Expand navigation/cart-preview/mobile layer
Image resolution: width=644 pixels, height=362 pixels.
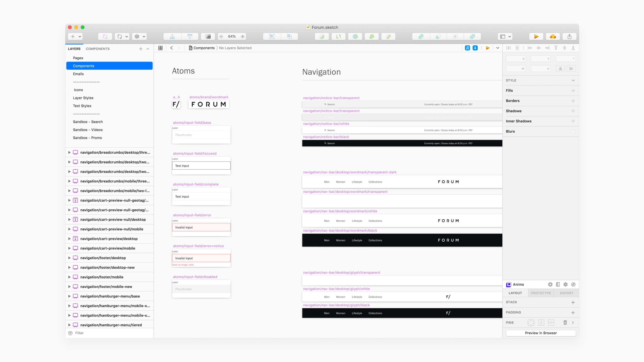coord(70,248)
